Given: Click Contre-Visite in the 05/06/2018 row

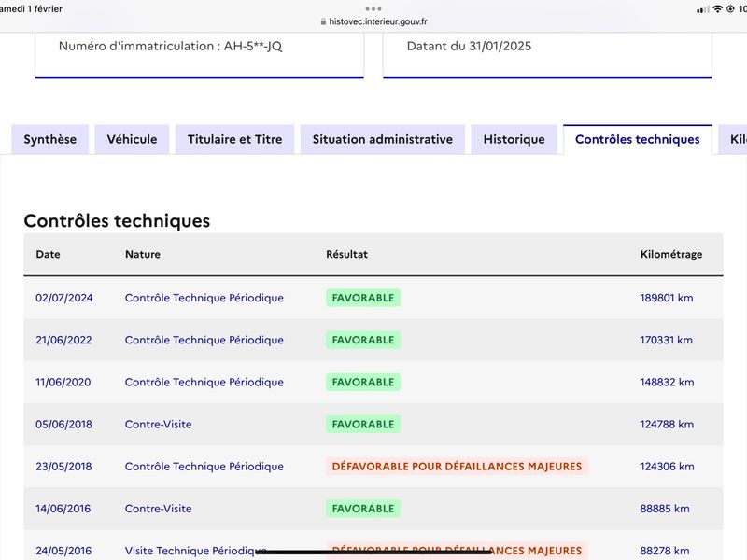Looking at the screenshot, I should (158, 425).
